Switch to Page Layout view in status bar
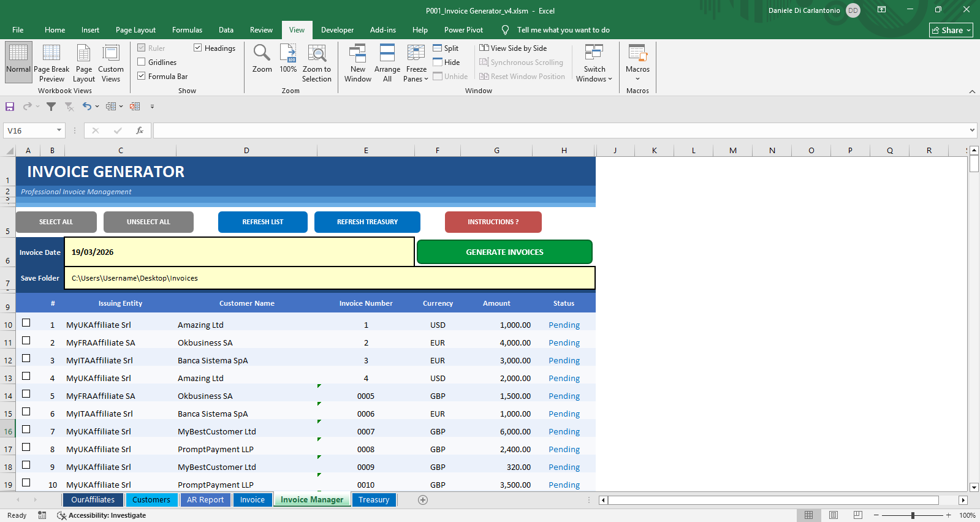 point(834,515)
